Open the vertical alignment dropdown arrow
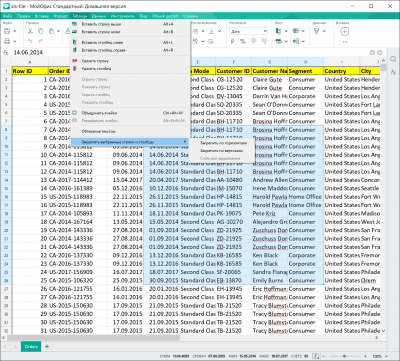This screenshot has width=400, height=361. [219, 31]
